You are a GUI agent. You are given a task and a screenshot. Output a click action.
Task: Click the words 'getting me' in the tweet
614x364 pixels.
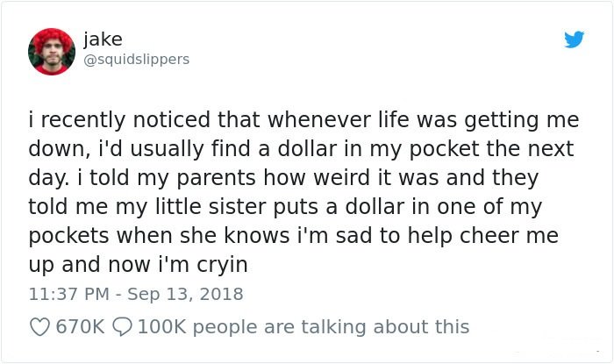click(x=522, y=120)
